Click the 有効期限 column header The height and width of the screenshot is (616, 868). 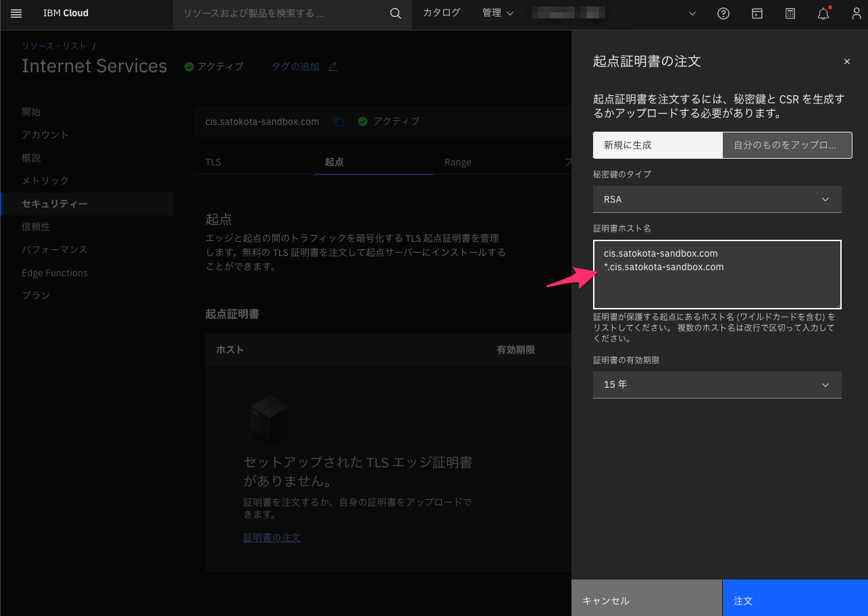[x=516, y=350]
